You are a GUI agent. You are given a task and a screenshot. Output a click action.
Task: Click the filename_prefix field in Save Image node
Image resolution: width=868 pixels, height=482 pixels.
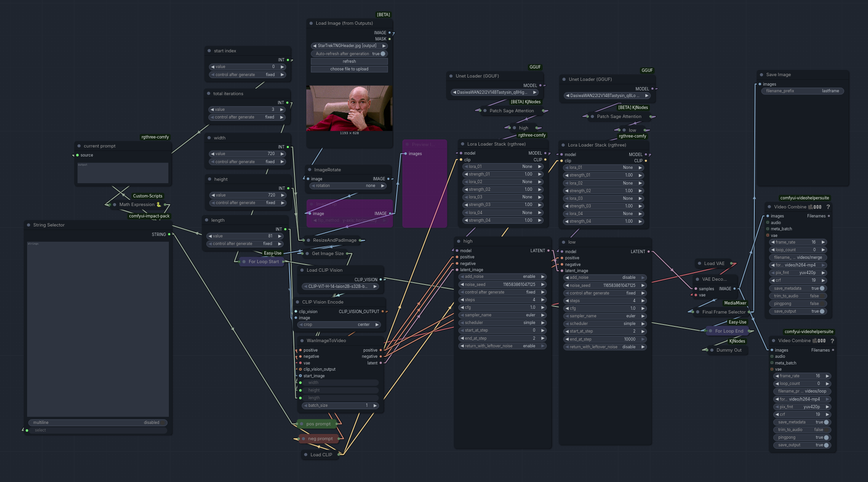(802, 91)
